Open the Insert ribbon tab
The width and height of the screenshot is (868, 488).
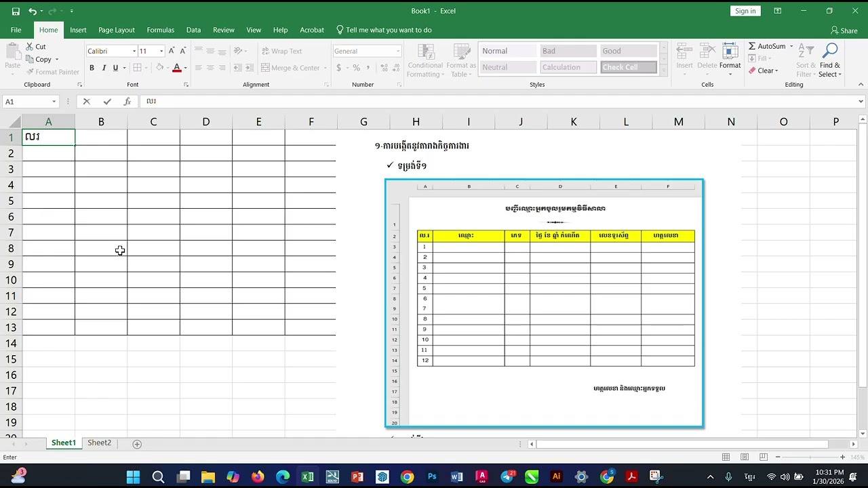78,30
